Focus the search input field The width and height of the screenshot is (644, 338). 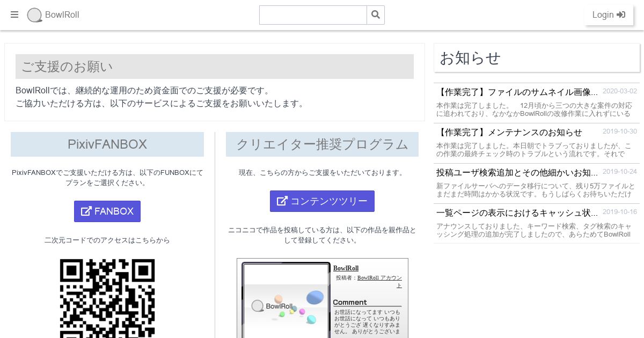click(x=313, y=15)
